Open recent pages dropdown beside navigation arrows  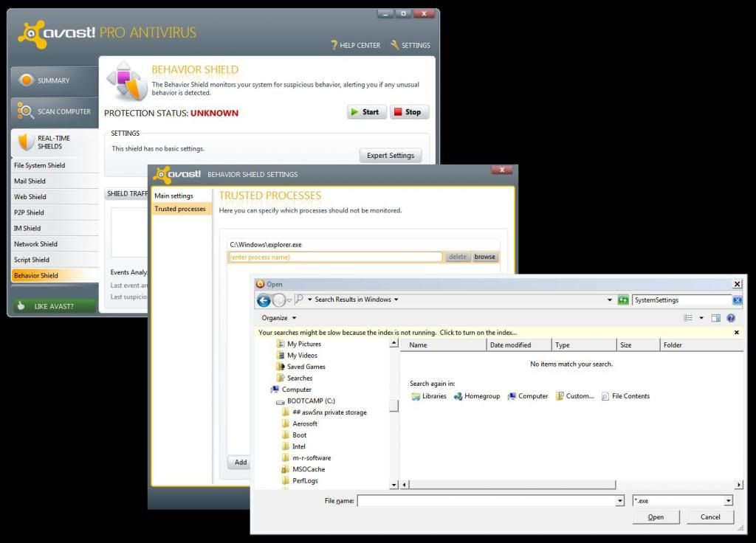289,300
